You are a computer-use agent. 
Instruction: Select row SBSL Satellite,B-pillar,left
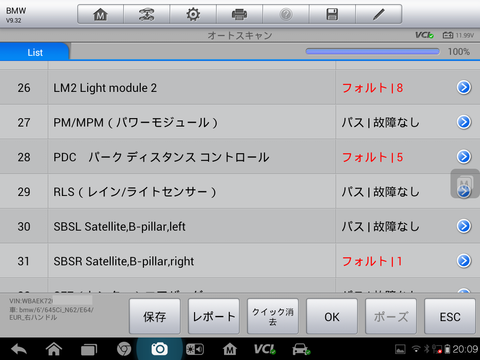pos(240,226)
